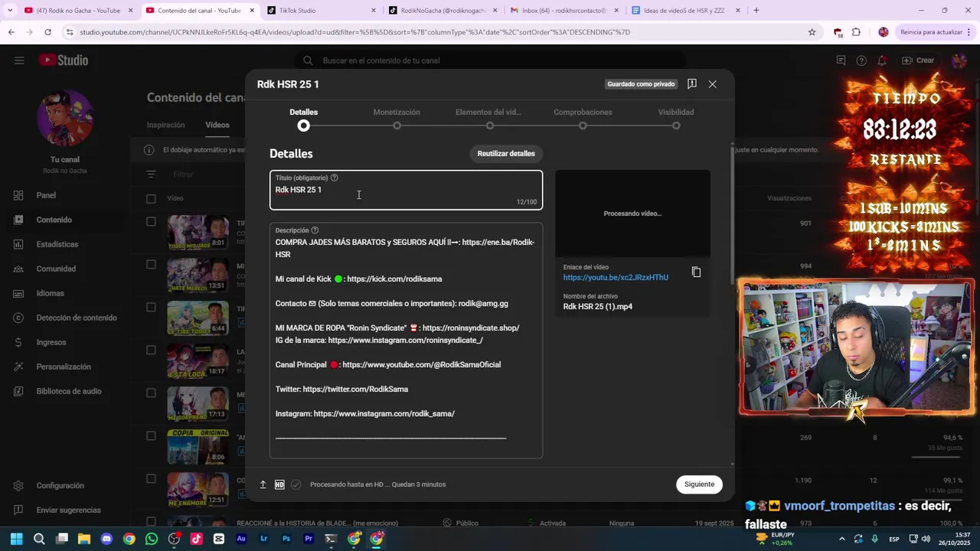
Task: Open the system tray hidden icons chevron
Action: 841,539
